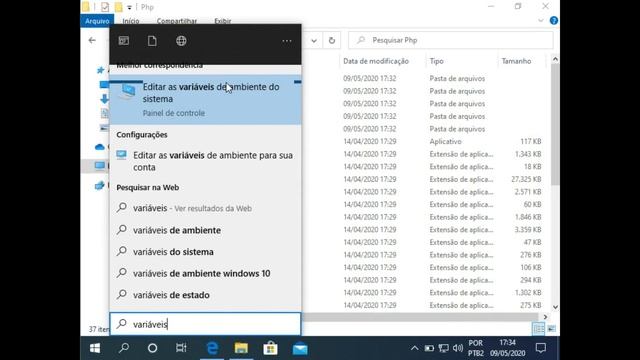Screen dimensions: 640x360
Task: Click the Quick access star in sidebar
Action: [x=100, y=70]
